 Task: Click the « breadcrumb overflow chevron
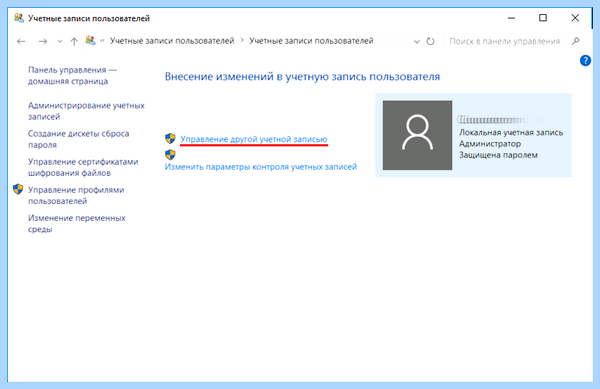point(103,41)
